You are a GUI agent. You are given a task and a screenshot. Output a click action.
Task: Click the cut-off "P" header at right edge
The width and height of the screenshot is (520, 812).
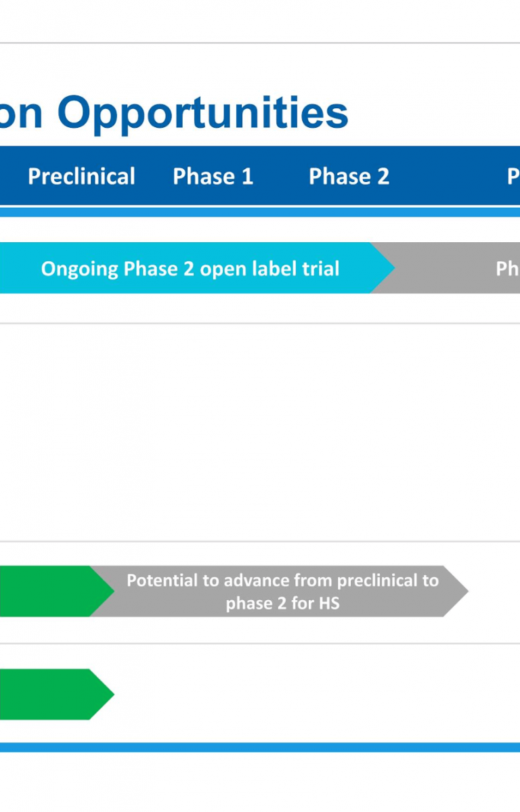click(x=513, y=177)
